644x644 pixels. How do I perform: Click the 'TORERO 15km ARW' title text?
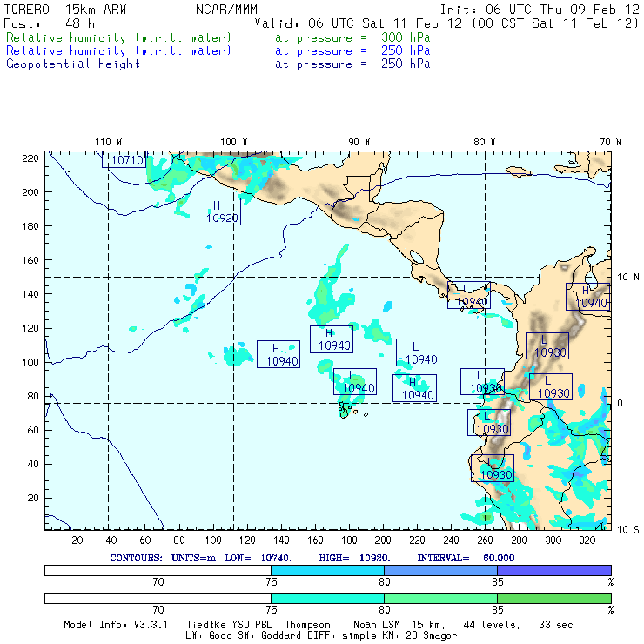pos(65,10)
